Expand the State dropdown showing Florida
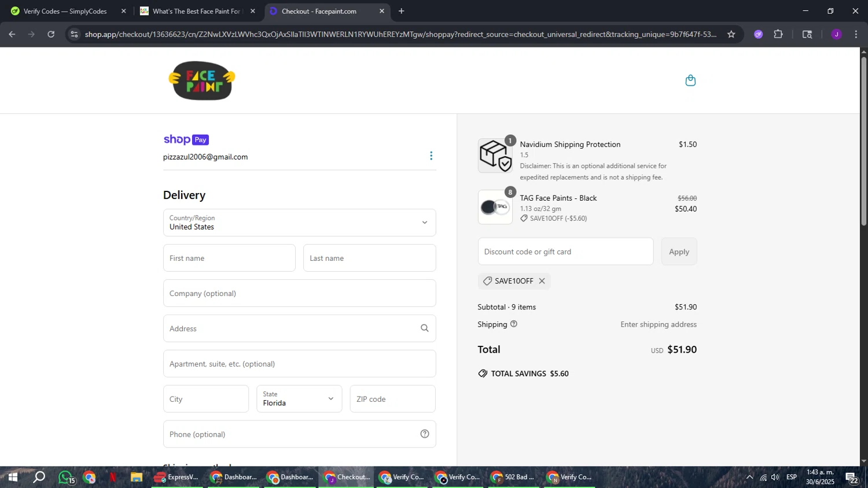Image resolution: width=868 pixels, height=488 pixels. point(299,399)
